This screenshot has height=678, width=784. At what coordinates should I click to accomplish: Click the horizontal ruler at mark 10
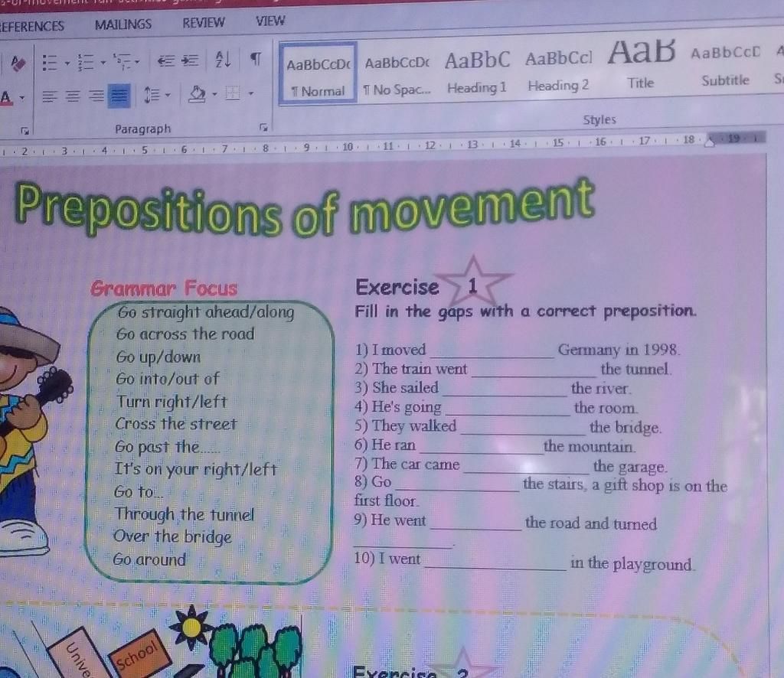[x=348, y=147]
